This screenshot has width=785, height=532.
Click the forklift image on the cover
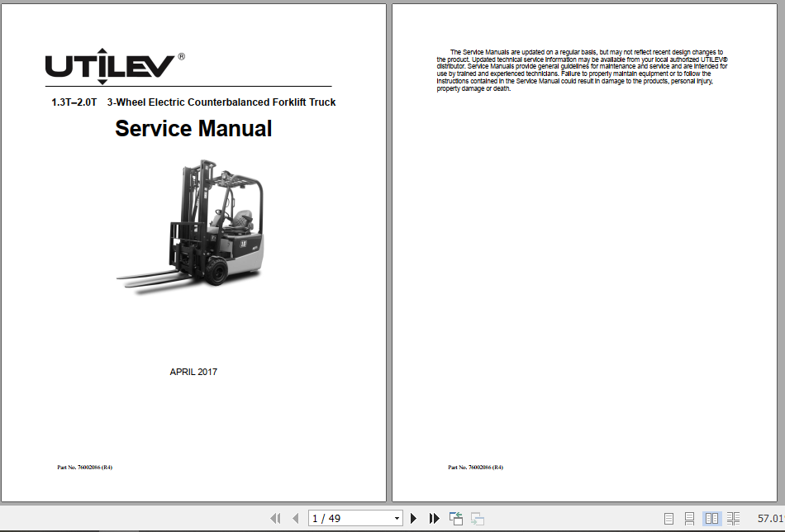click(x=191, y=226)
